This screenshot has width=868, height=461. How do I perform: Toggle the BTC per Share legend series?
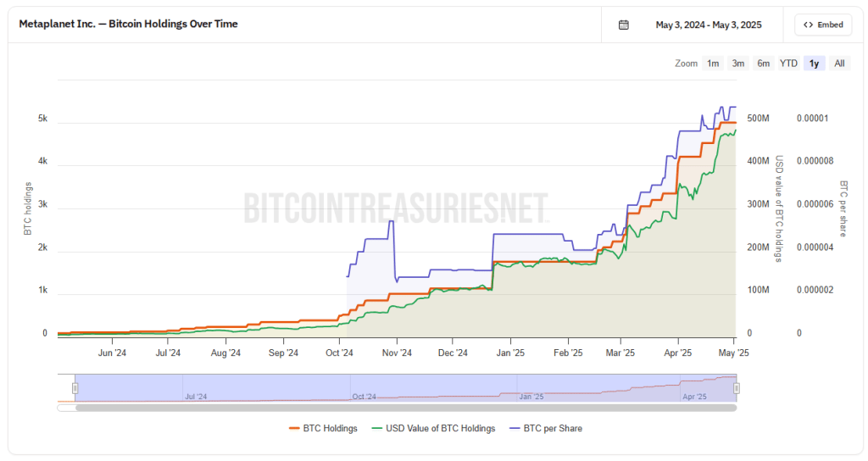point(546,428)
